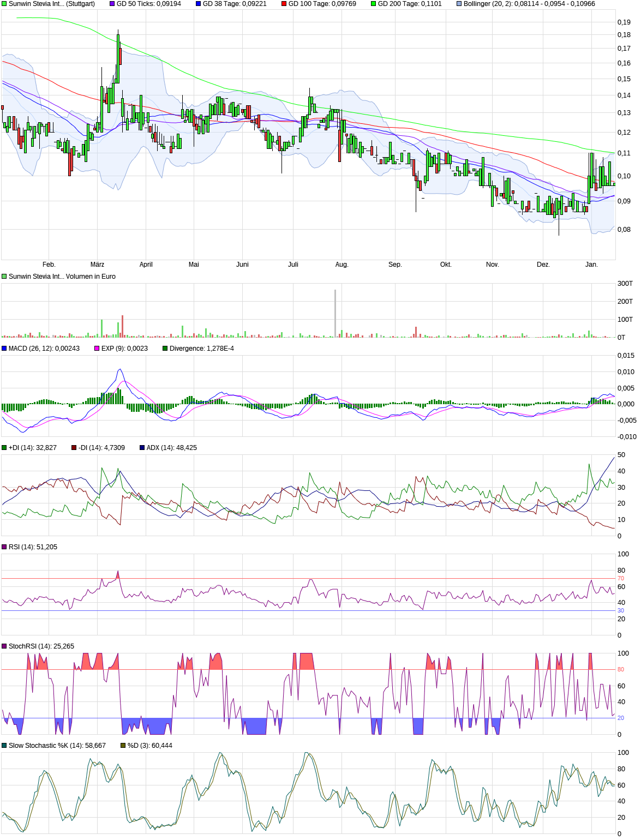This screenshot has height=840, width=641.
Task: Click the Divergence: 1,278E-4 label
Action: [202, 349]
